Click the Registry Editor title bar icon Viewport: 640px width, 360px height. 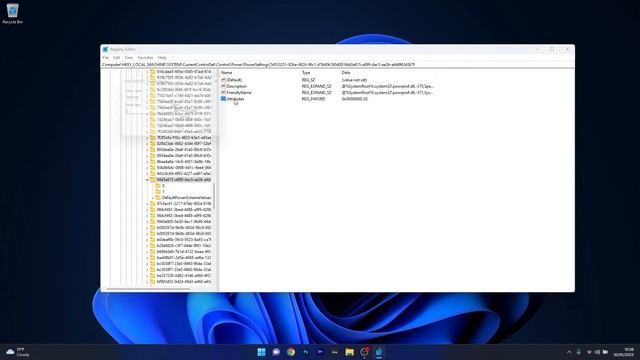pyautogui.click(x=105, y=49)
